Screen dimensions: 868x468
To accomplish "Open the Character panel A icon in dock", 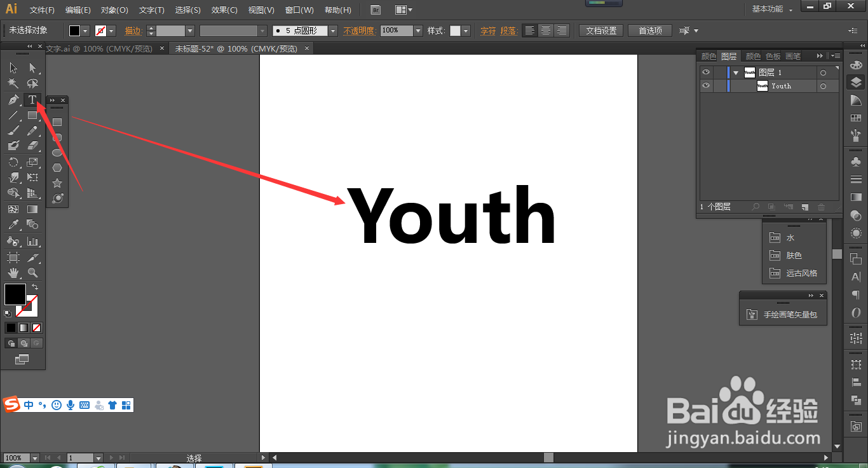I will pyautogui.click(x=856, y=277).
